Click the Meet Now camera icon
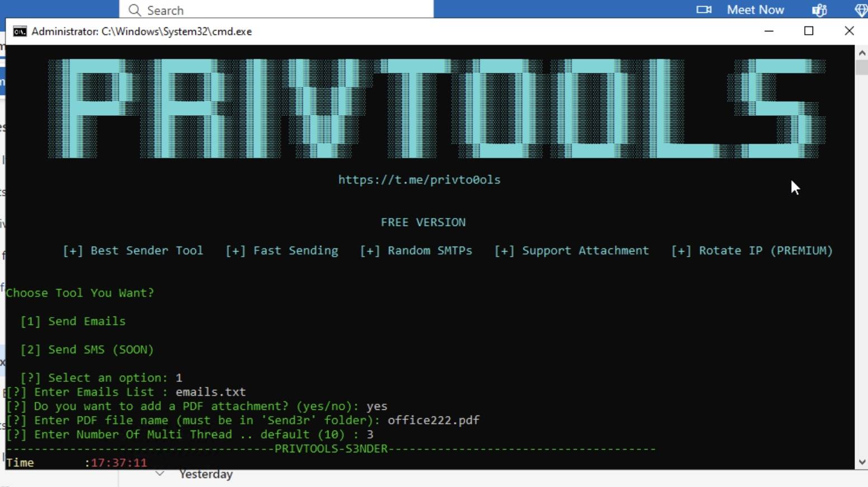The image size is (868, 487). [x=704, y=10]
